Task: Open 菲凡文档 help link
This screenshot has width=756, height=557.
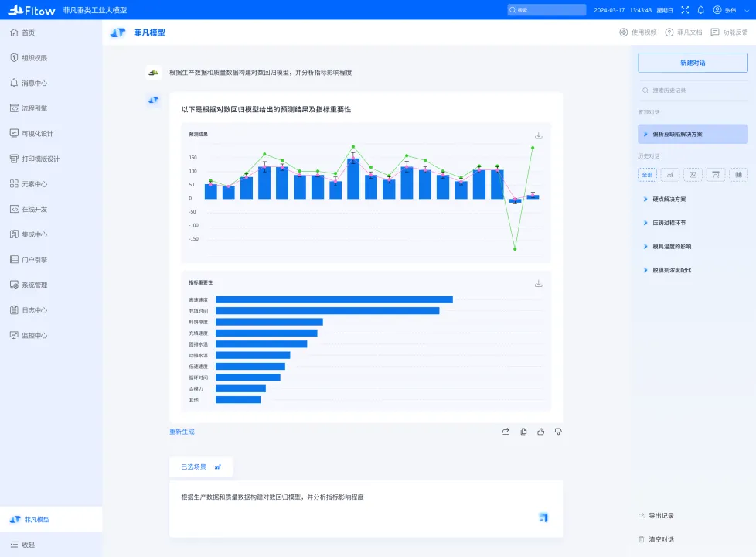Action: pyautogui.click(x=683, y=32)
